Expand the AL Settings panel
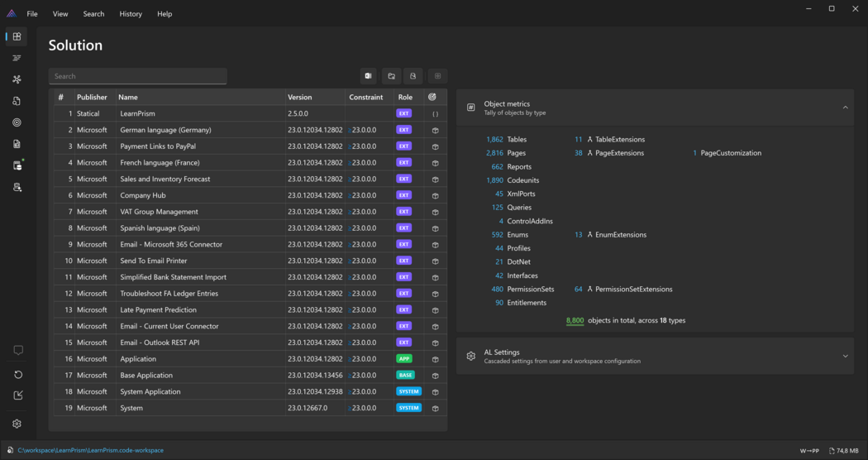Image resolution: width=868 pixels, height=460 pixels. [x=845, y=356]
